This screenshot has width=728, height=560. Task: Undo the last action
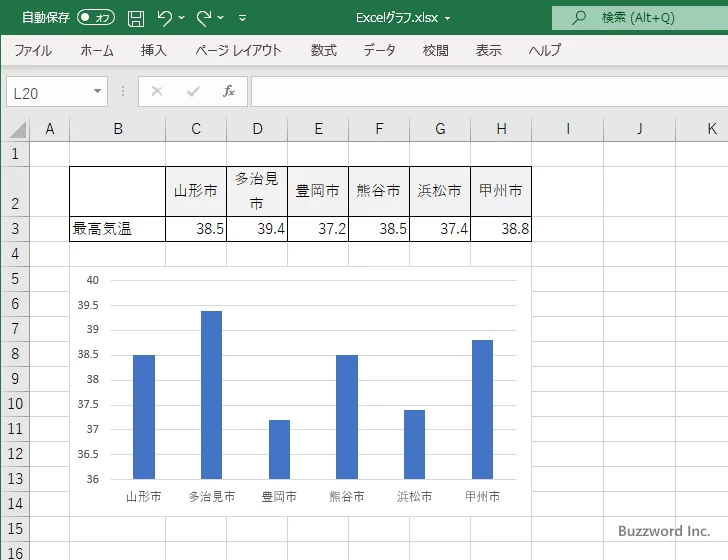pyautogui.click(x=164, y=18)
